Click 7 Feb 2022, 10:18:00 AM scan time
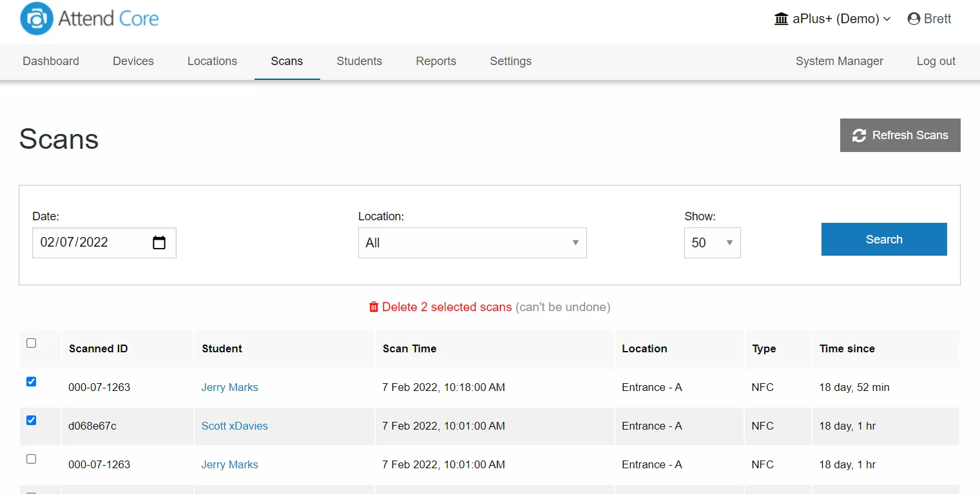This screenshot has width=980, height=494. (x=444, y=387)
